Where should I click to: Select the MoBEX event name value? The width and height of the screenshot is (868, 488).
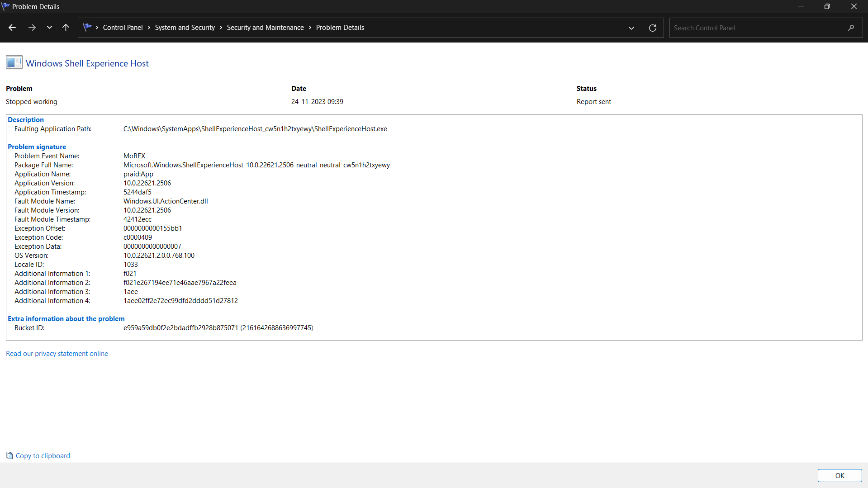[134, 156]
